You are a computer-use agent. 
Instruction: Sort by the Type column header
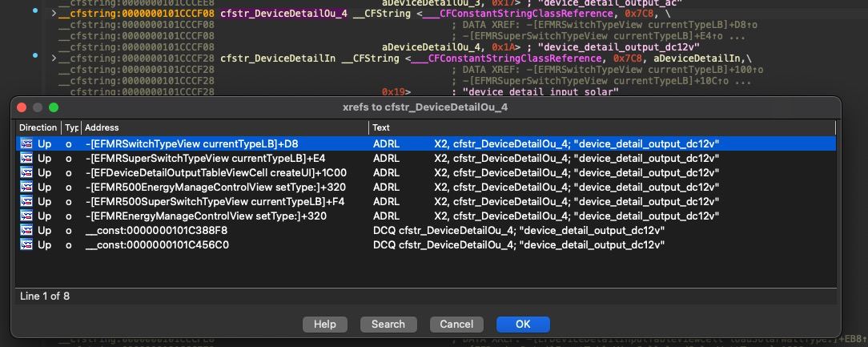click(x=71, y=127)
